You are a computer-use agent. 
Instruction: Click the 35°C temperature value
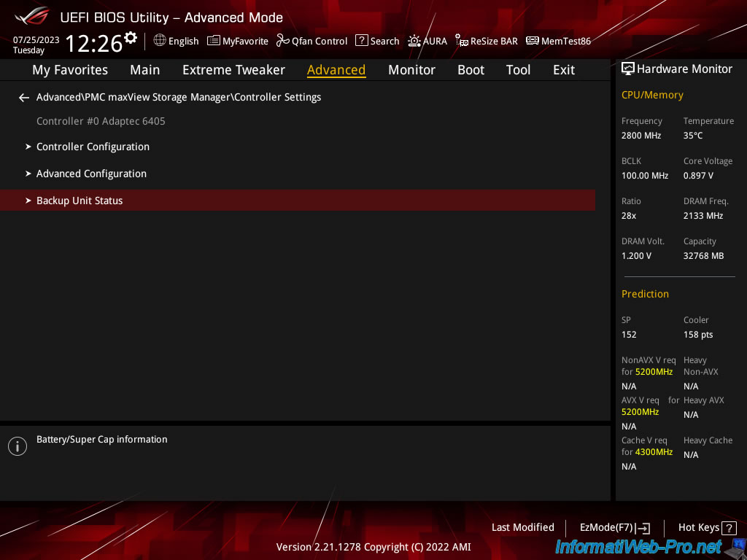pyautogui.click(x=693, y=136)
